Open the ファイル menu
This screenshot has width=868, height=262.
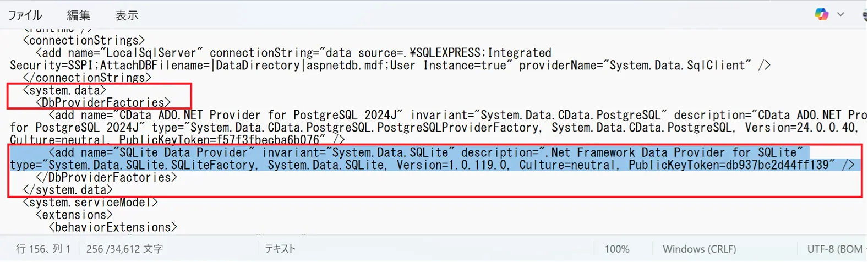pos(25,15)
